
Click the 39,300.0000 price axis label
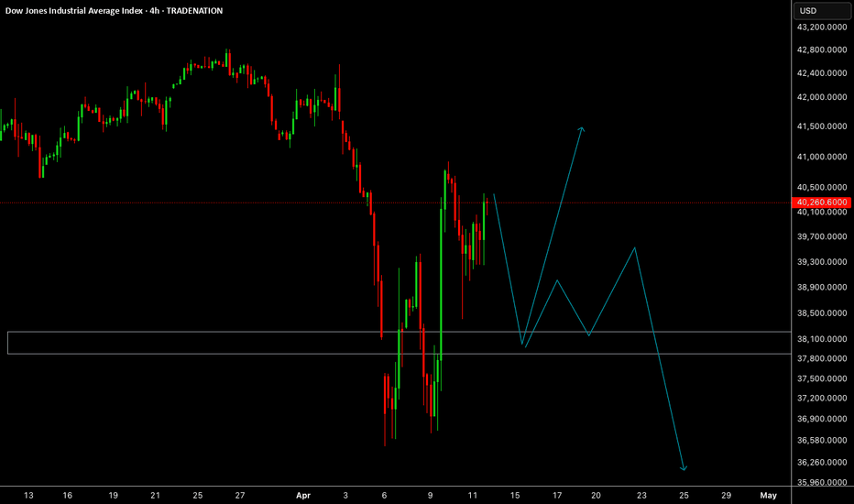point(822,261)
